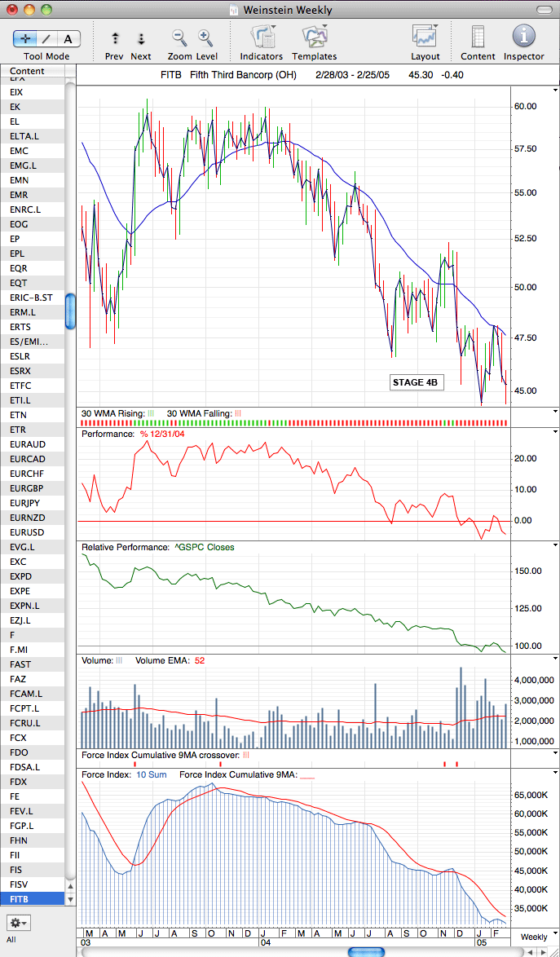Click the symbol list scrollbar thumb

pos(70,311)
